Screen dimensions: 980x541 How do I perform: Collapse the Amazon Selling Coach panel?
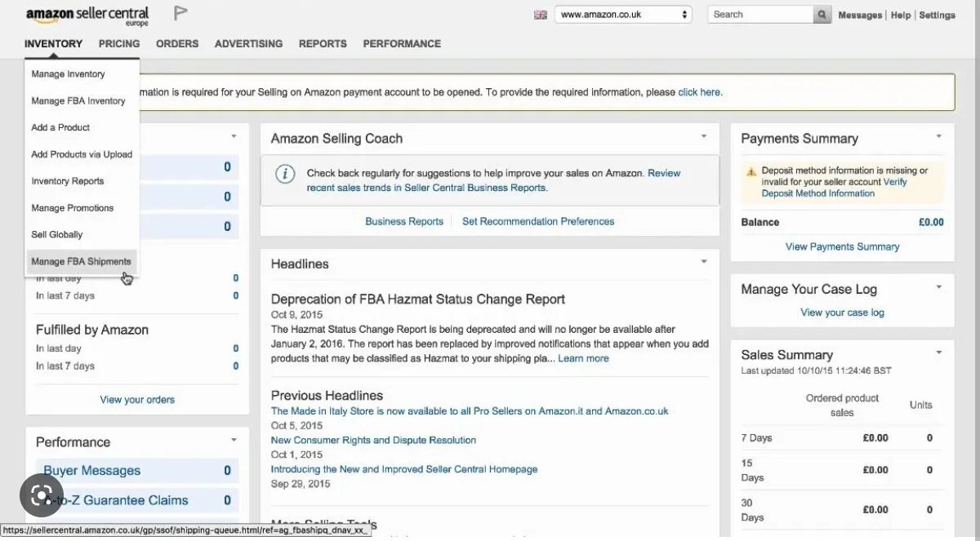pos(704,136)
